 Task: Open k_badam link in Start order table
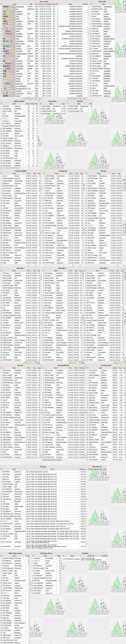(x=107, y=14)
